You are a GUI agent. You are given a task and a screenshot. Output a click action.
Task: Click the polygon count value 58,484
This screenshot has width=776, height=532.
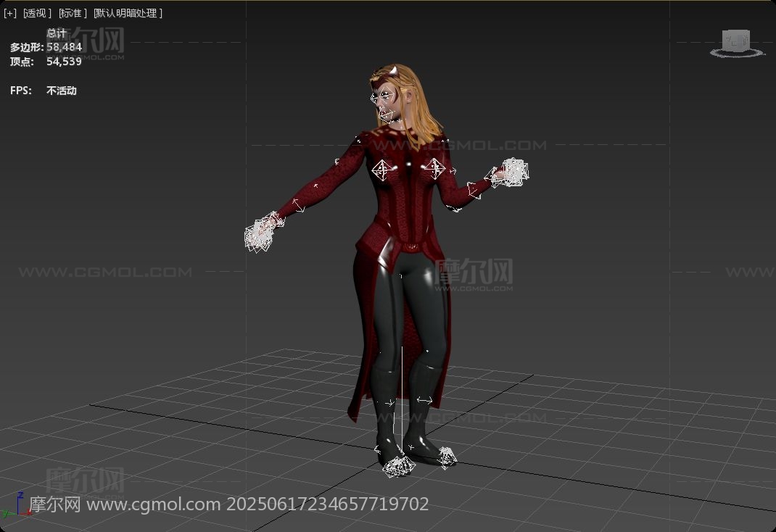tap(64, 47)
